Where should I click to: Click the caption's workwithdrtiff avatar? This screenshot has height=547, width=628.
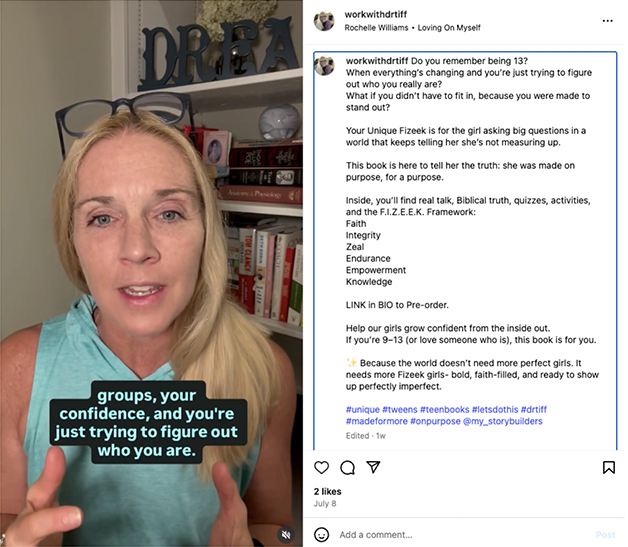pos(324,66)
